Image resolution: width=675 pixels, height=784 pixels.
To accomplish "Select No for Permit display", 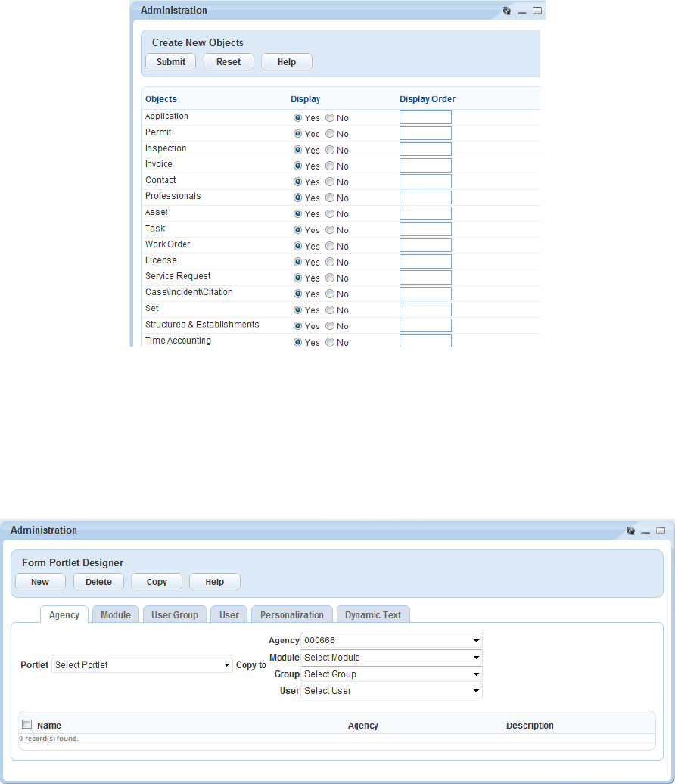I will [329, 133].
